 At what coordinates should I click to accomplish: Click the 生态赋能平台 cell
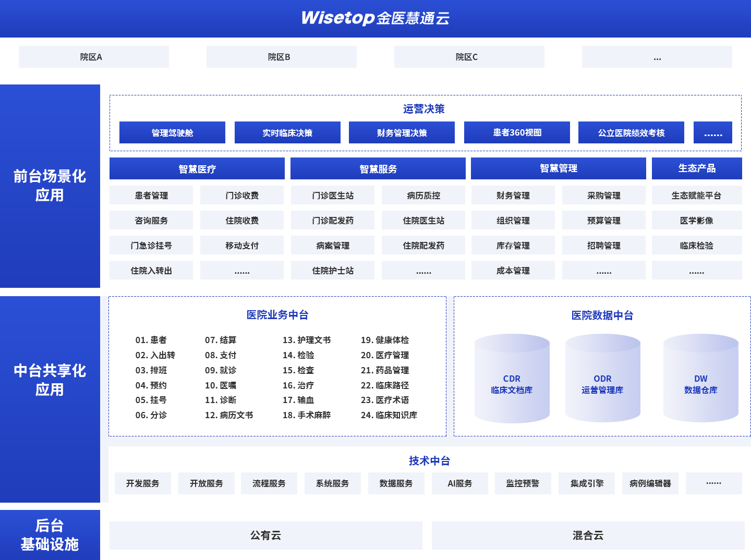697,195
